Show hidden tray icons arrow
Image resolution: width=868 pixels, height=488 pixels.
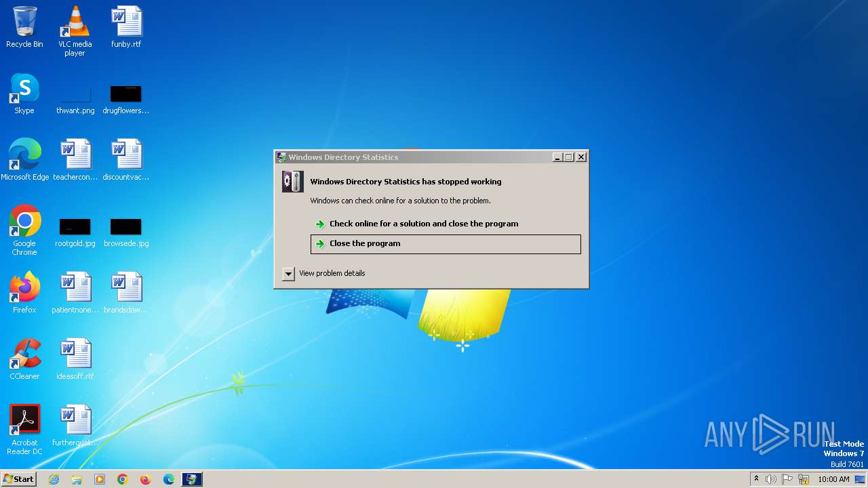click(x=756, y=479)
